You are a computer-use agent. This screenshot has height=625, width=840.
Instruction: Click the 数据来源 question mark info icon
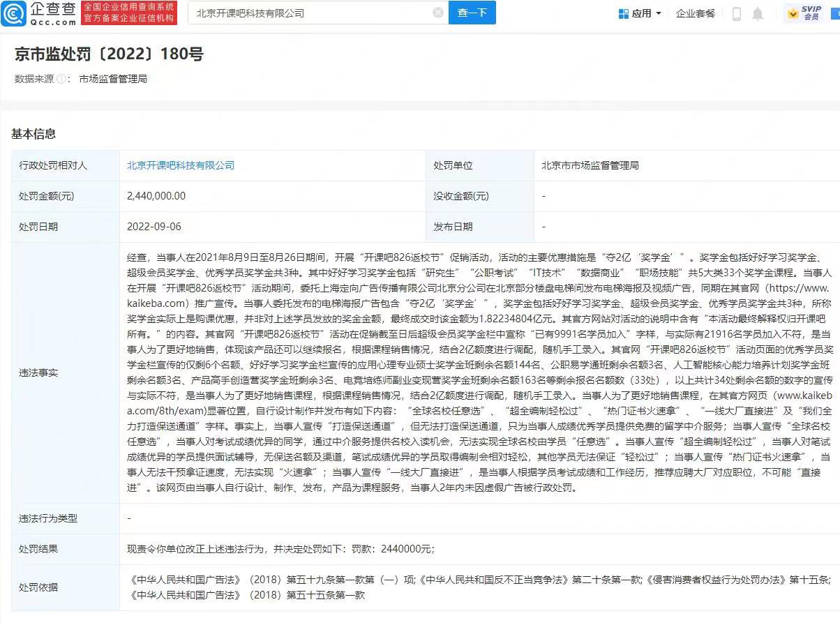click(61, 80)
